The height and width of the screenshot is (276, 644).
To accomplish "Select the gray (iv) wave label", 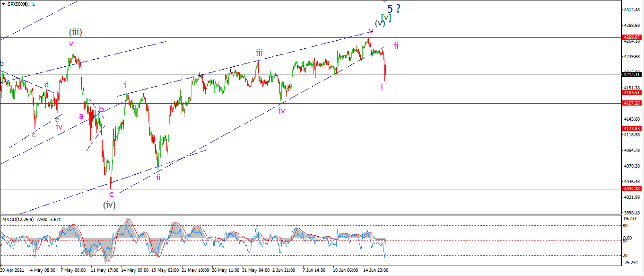I will pos(110,205).
